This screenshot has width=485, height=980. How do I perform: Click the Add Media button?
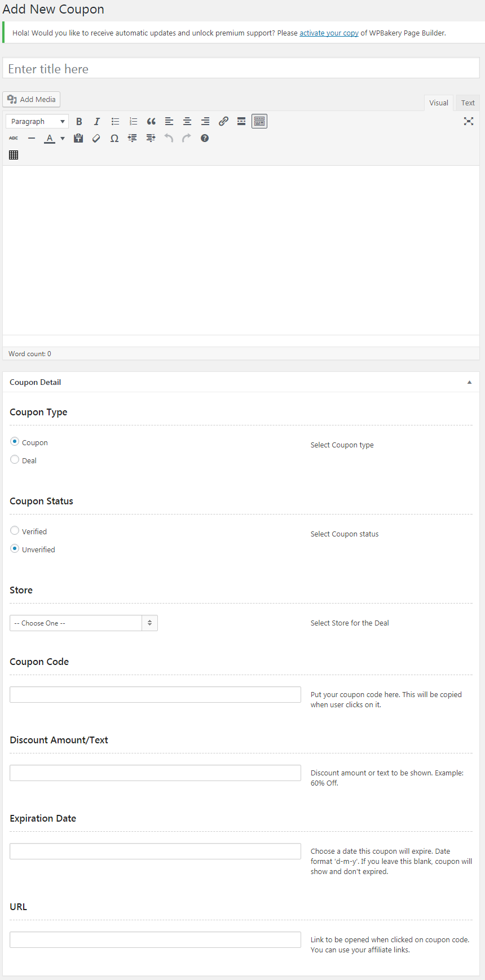point(32,99)
